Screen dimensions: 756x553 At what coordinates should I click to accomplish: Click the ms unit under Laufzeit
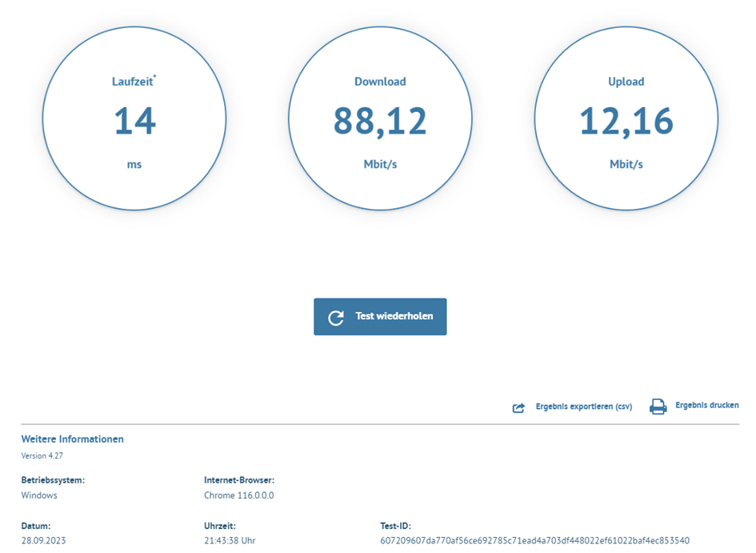[134, 164]
